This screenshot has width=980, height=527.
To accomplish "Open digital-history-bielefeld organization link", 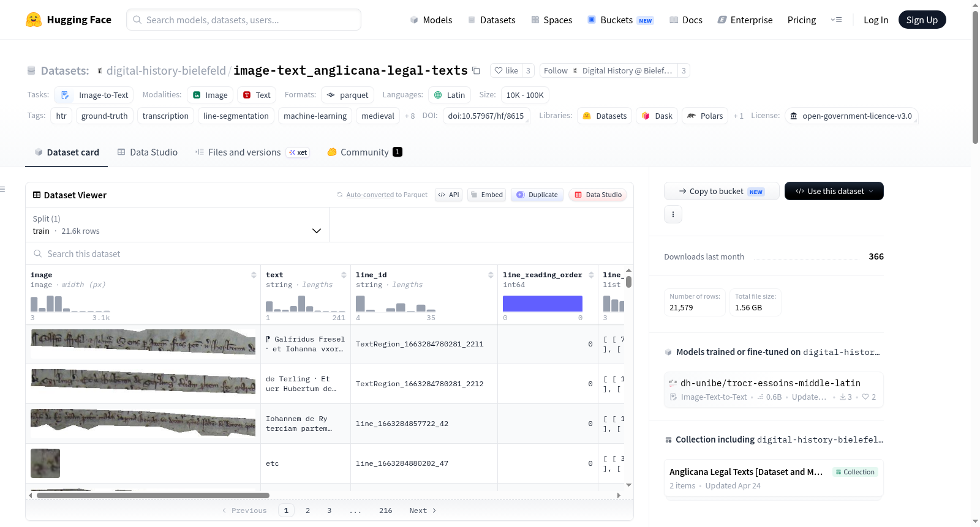I will pos(166,70).
